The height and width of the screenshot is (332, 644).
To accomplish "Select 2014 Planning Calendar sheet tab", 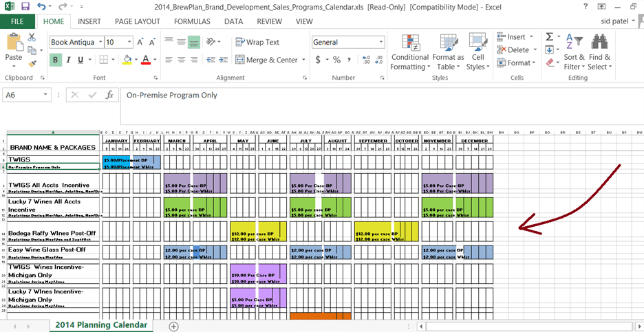I will coord(101,325).
